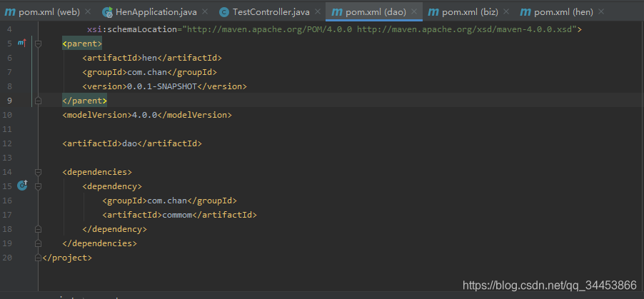The height and width of the screenshot is (299, 644).
Task: Click line number 20 in the gutter
Action: pyautogui.click(x=7, y=258)
